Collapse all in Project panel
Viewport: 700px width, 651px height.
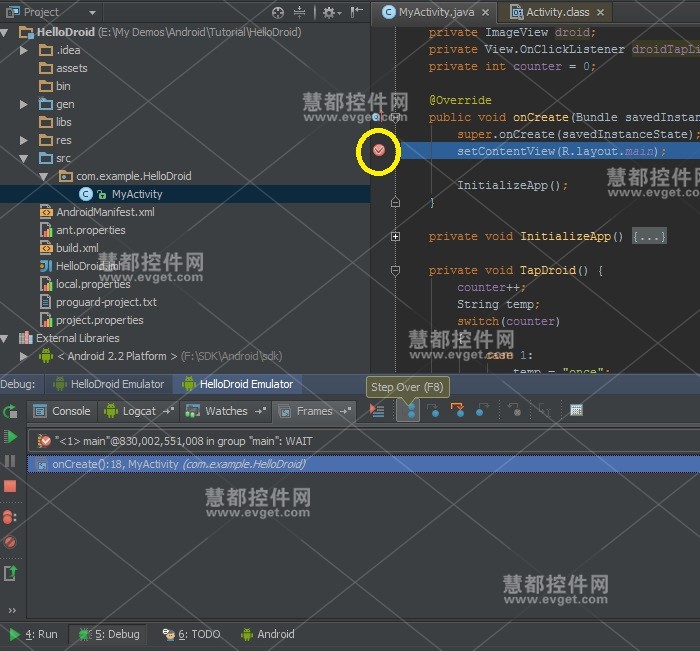click(x=299, y=13)
